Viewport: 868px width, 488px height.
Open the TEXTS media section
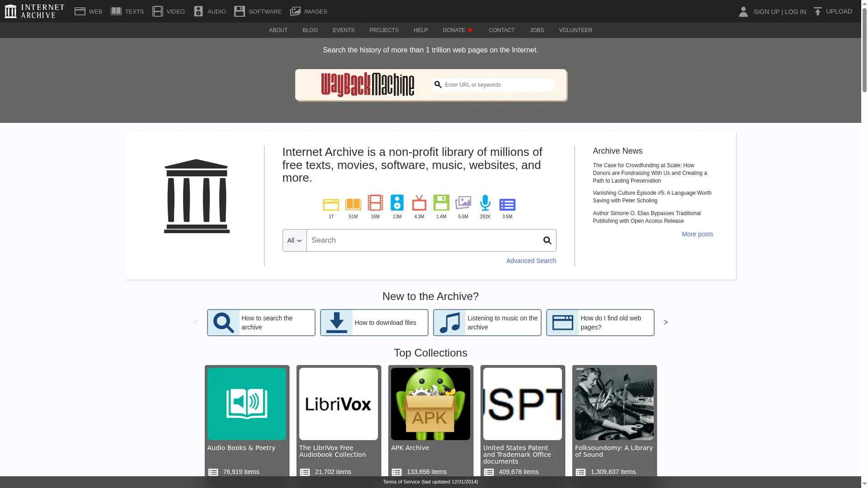tap(127, 11)
